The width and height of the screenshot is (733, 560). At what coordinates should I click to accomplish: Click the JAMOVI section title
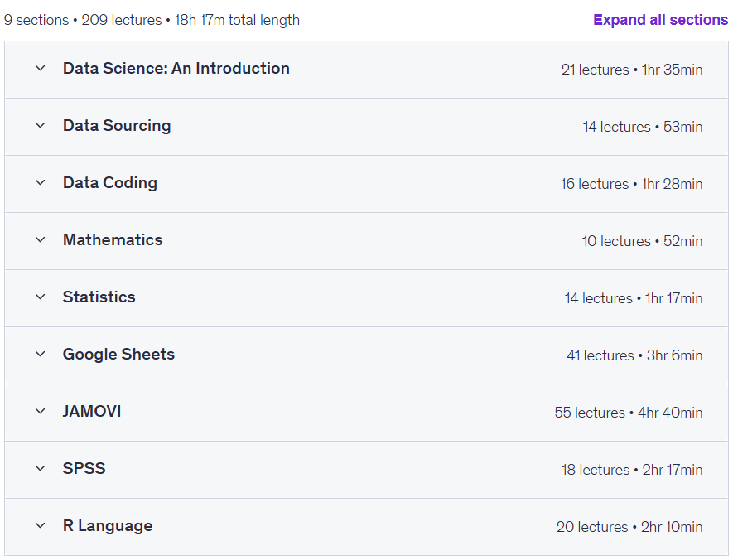92,412
